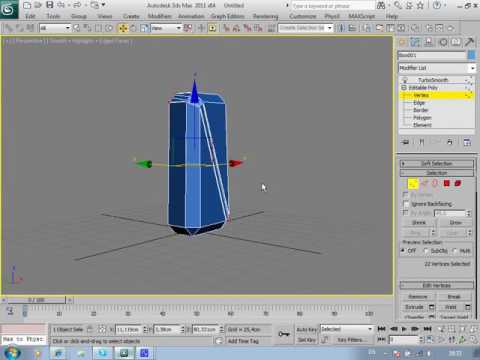Image resolution: width=480 pixels, height=360 pixels.
Task: Open the selection filter All dropdown
Action: coord(55,28)
